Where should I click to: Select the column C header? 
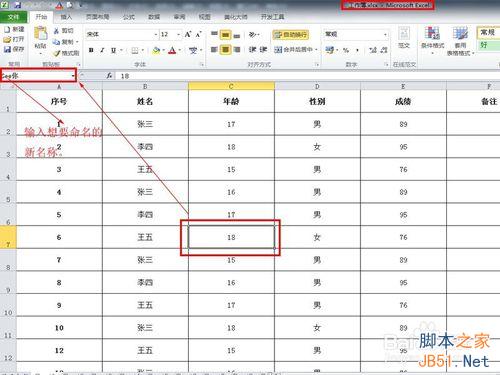231,86
